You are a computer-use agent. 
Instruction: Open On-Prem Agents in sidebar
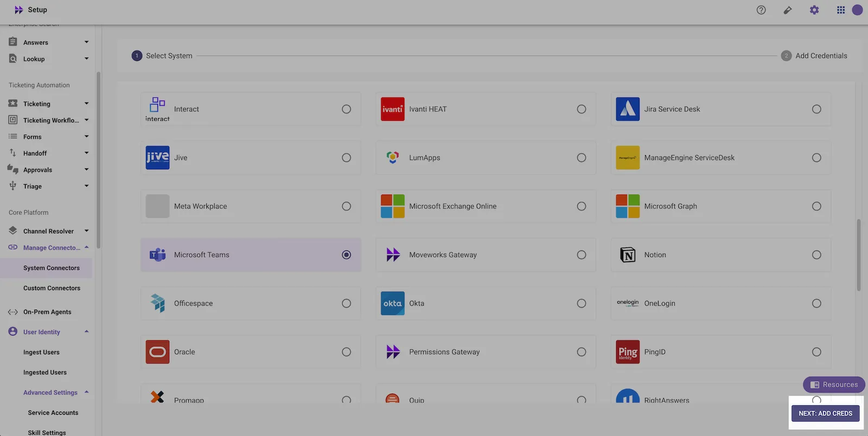47,312
